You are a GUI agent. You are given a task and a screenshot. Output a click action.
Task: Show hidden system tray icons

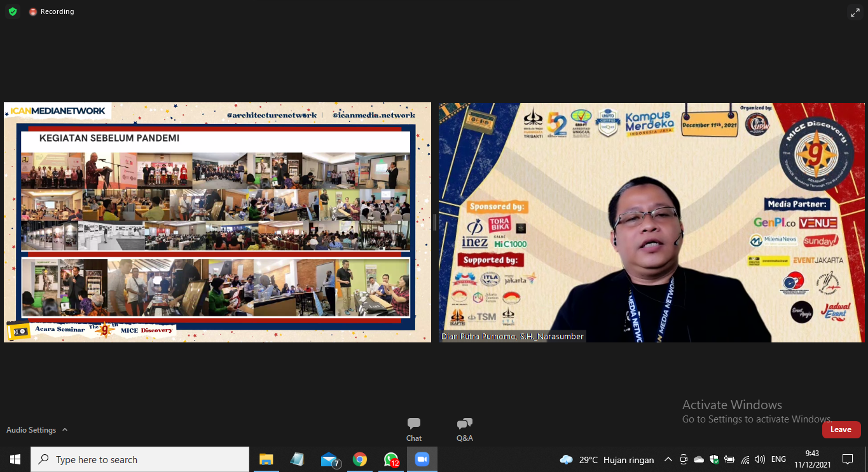668,459
